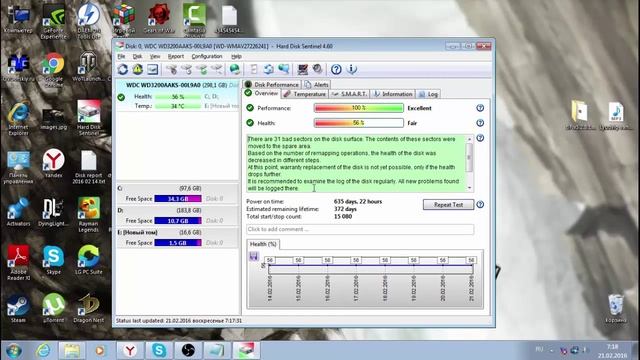
Task: Open Skype from the taskbar
Action: pos(159,350)
